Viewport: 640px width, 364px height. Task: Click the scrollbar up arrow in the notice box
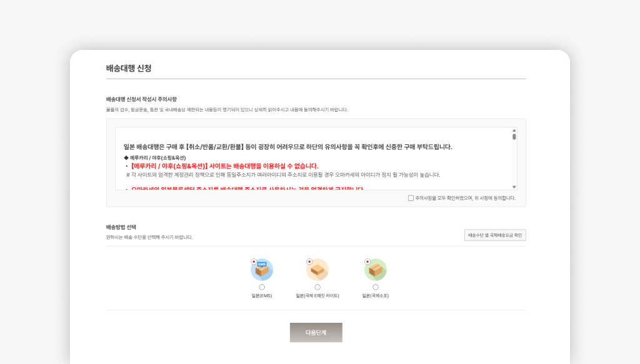tap(514, 130)
